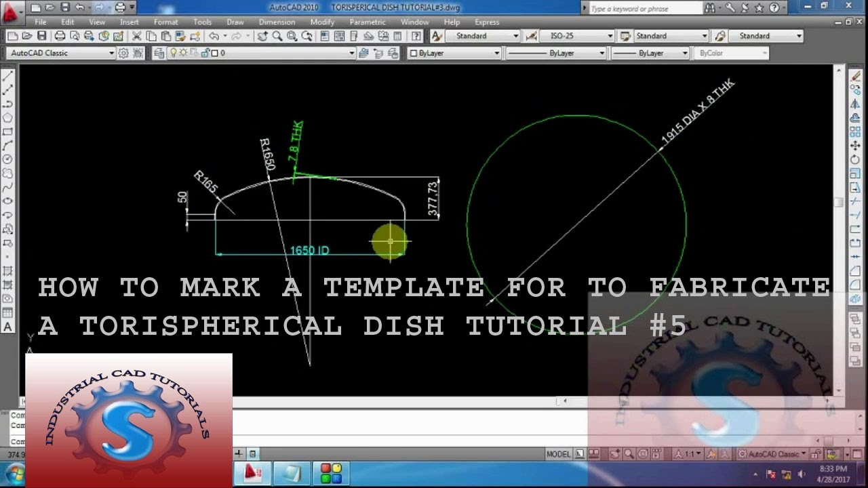Open Plot Preview icon
This screenshot has height=488, width=868.
[x=74, y=36]
